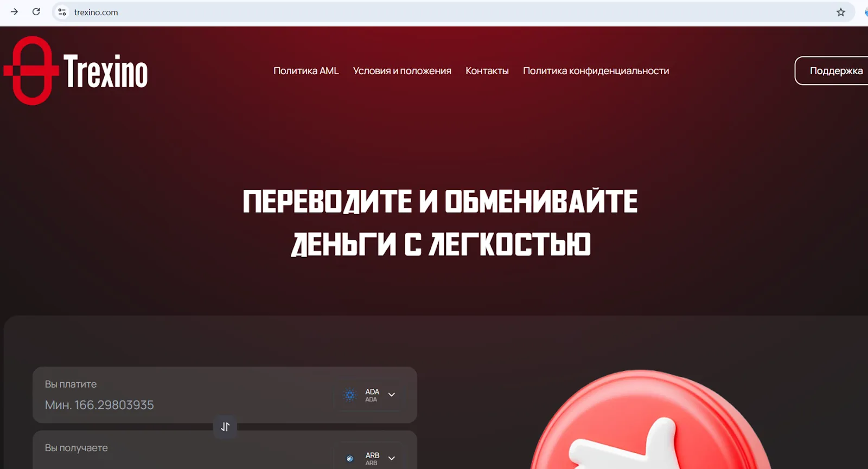The width and height of the screenshot is (868, 469).
Task: Click the Поддержка button
Action: [x=832, y=70]
